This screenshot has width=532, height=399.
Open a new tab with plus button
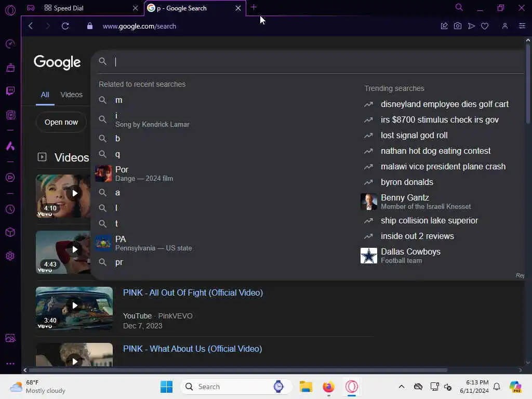(254, 7)
